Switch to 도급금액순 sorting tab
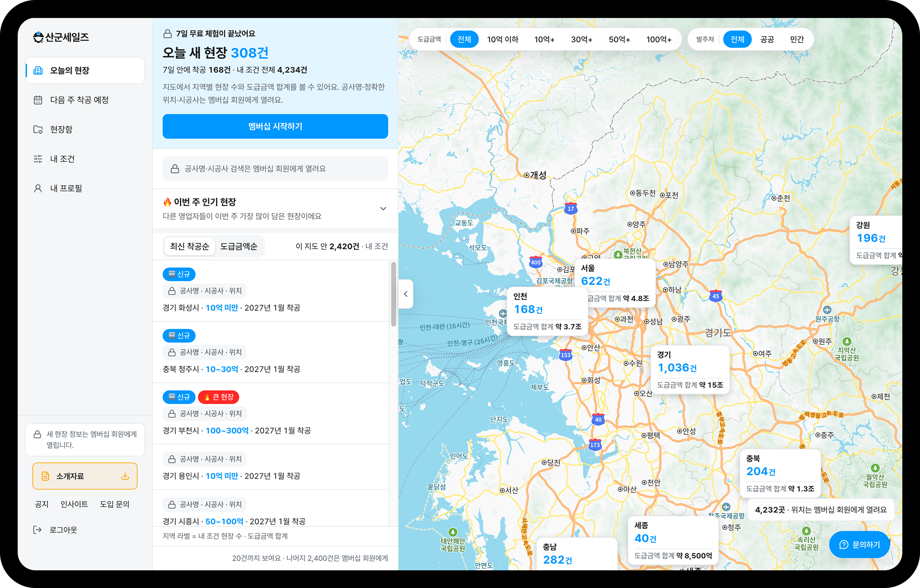The width and height of the screenshot is (920, 588). [239, 246]
